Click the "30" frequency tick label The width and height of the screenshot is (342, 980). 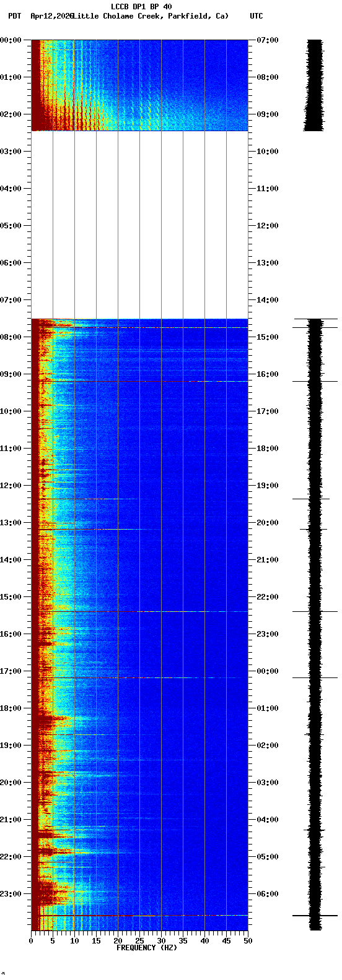[161, 941]
